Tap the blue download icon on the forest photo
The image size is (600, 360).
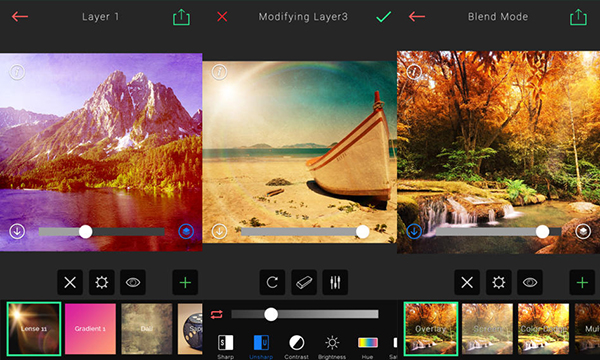click(414, 231)
